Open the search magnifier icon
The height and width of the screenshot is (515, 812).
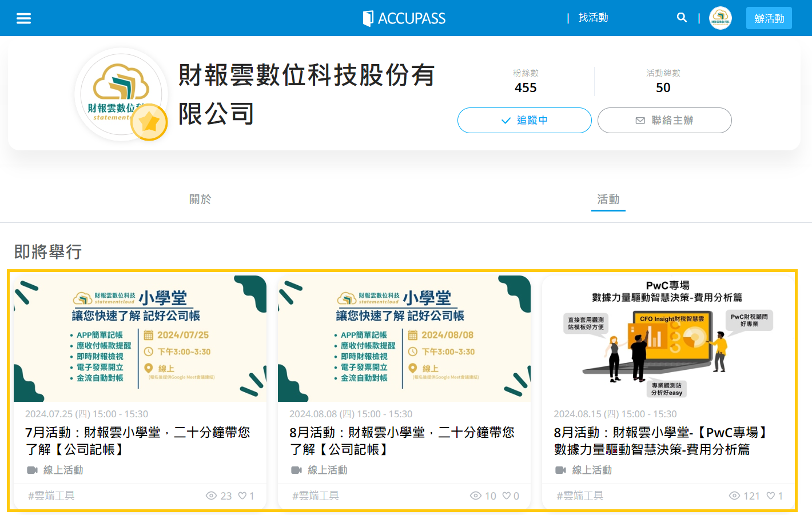click(682, 18)
